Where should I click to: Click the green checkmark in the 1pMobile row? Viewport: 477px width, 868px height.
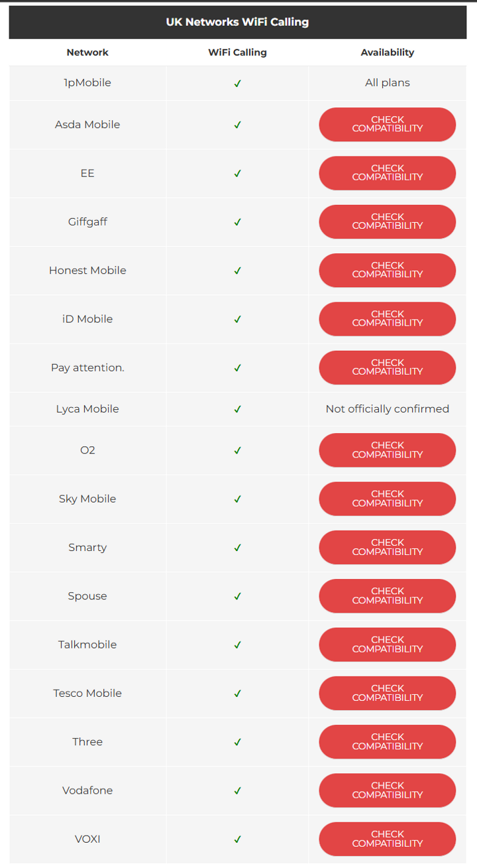[237, 84]
